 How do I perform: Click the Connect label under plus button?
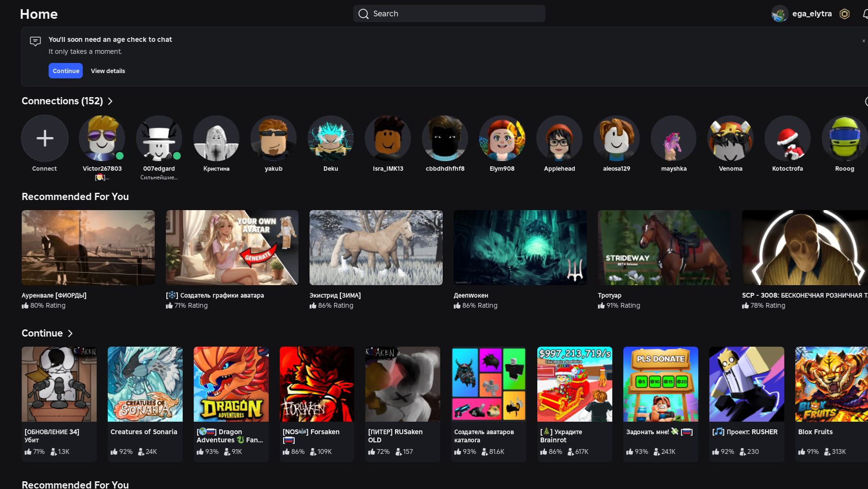[x=44, y=169]
